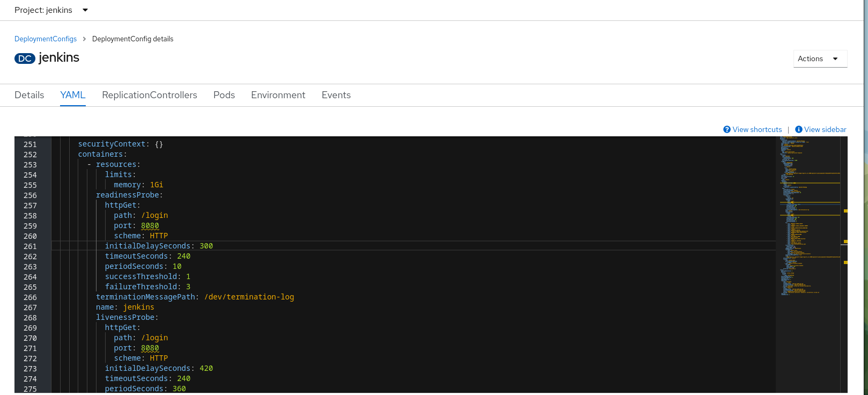The image size is (868, 395).
Task: Switch to the Events tab
Action: pos(336,95)
